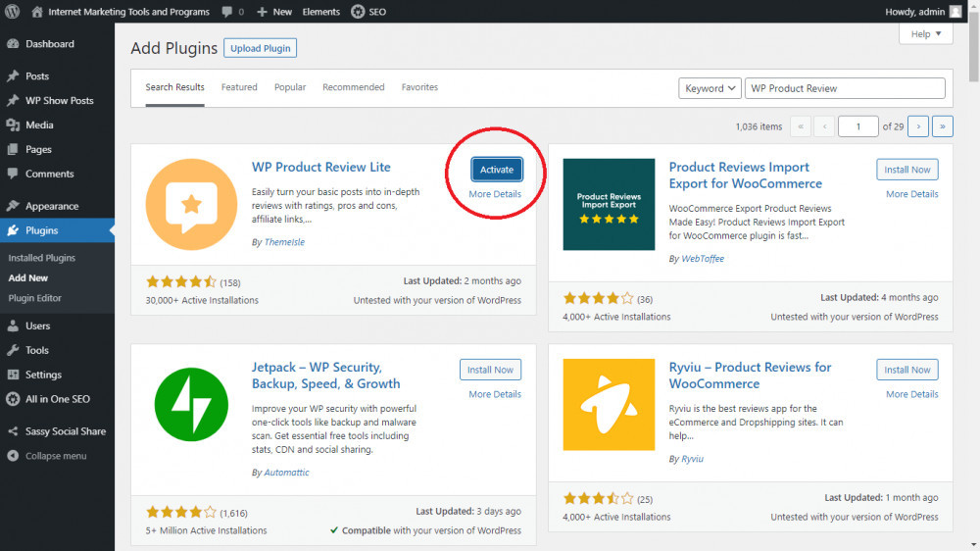Click the Ryviu yellow plugin icon
Viewport: 980px width, 551px height.
click(609, 405)
